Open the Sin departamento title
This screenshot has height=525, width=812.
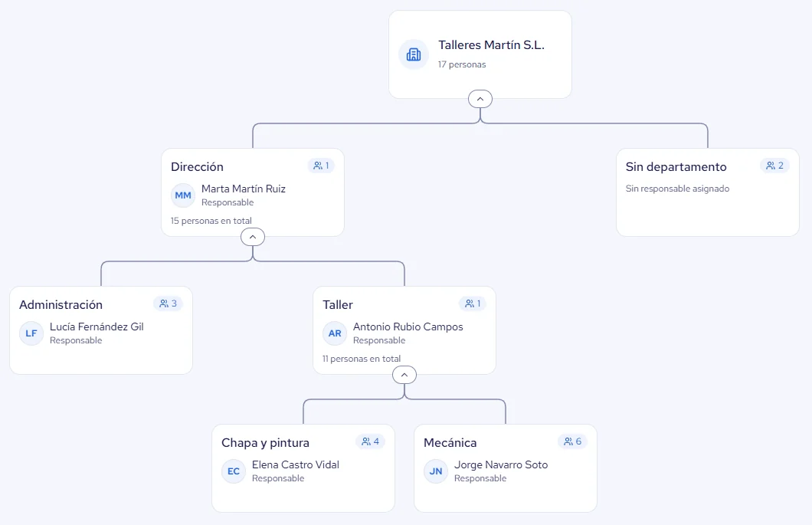tap(676, 167)
